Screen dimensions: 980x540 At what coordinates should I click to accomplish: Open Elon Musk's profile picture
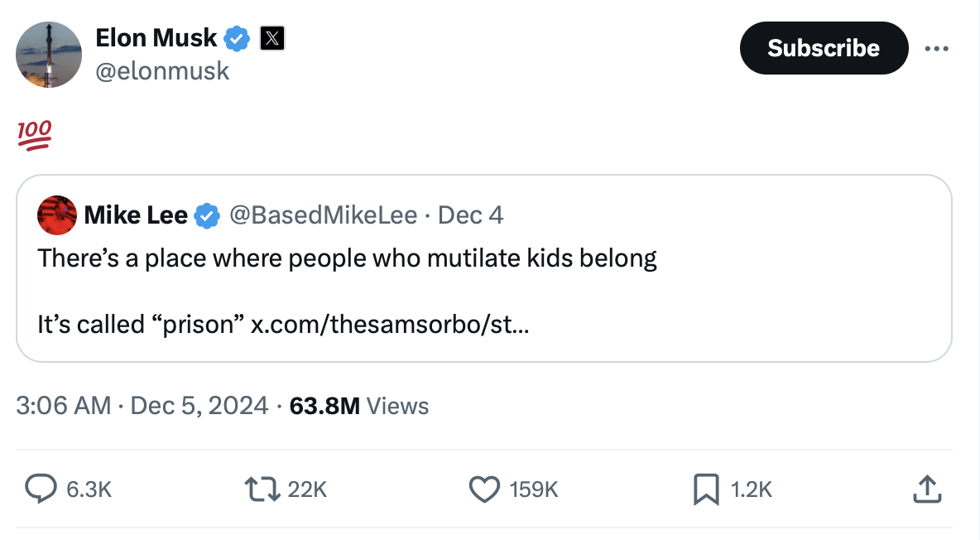tap(49, 54)
